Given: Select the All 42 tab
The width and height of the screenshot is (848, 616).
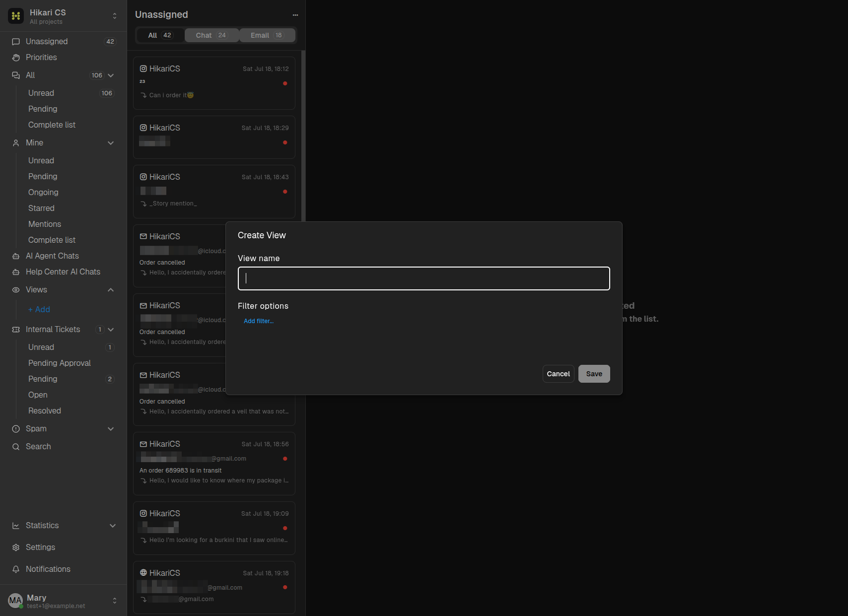Looking at the screenshot, I should (160, 35).
